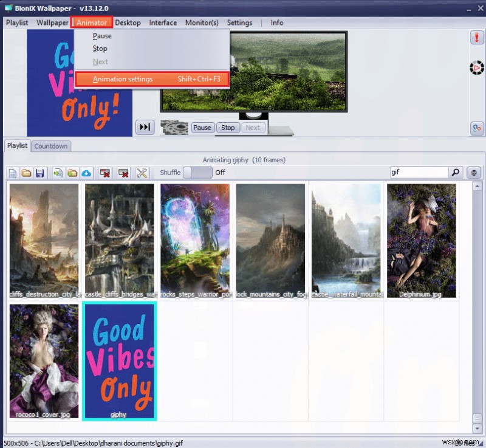Create a new playlist
This screenshot has width=486, height=448.
click(12, 173)
